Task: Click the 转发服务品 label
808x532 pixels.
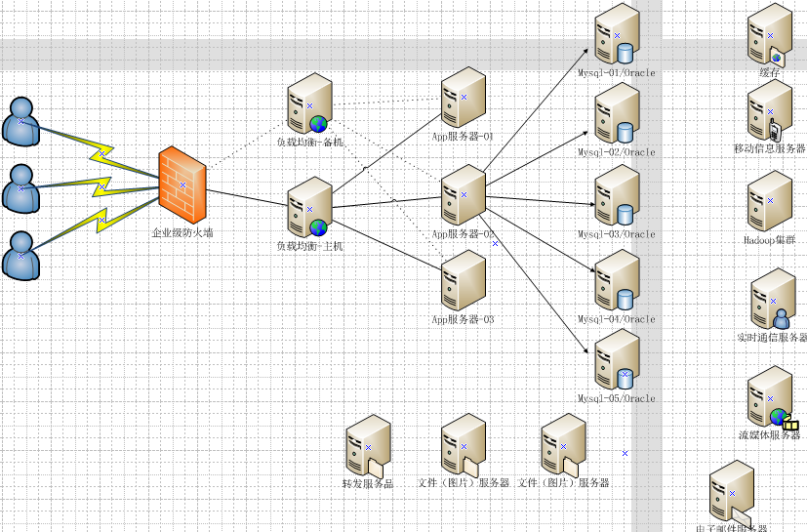Action: click(x=368, y=484)
